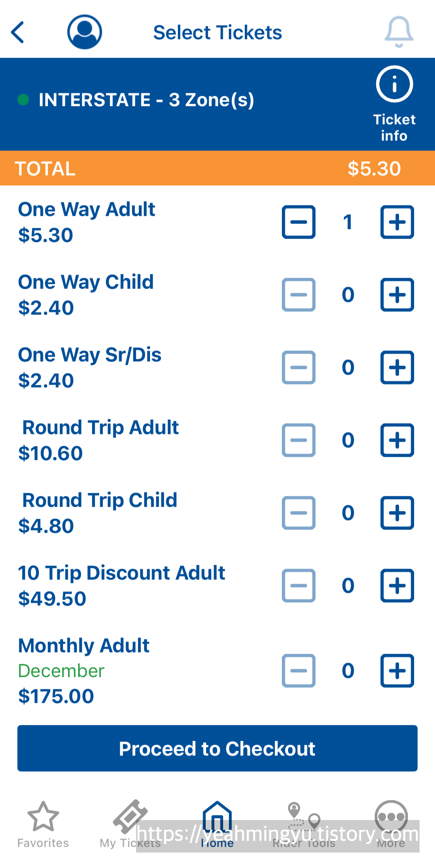The height and width of the screenshot is (868, 435).
Task: Add one One Way Child ticket
Action: tap(397, 295)
